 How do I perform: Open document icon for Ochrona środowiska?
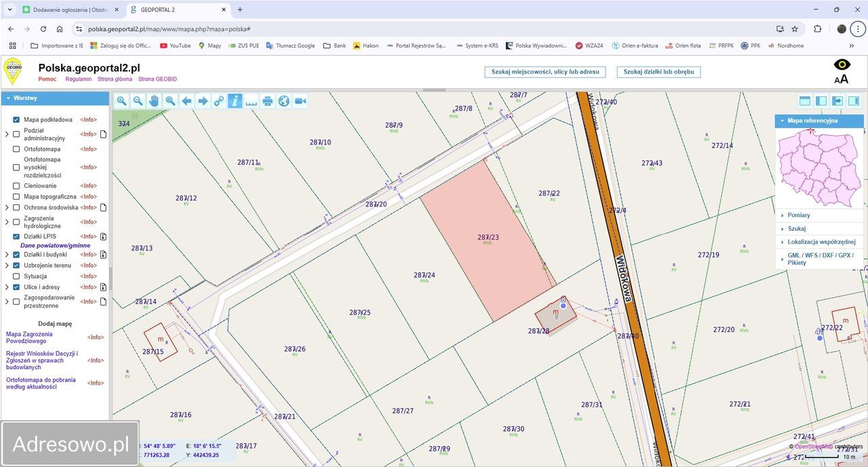[104, 208]
